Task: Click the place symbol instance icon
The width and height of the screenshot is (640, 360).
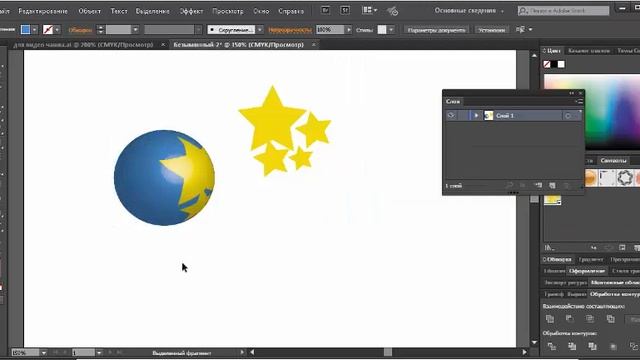Action: coord(593,248)
